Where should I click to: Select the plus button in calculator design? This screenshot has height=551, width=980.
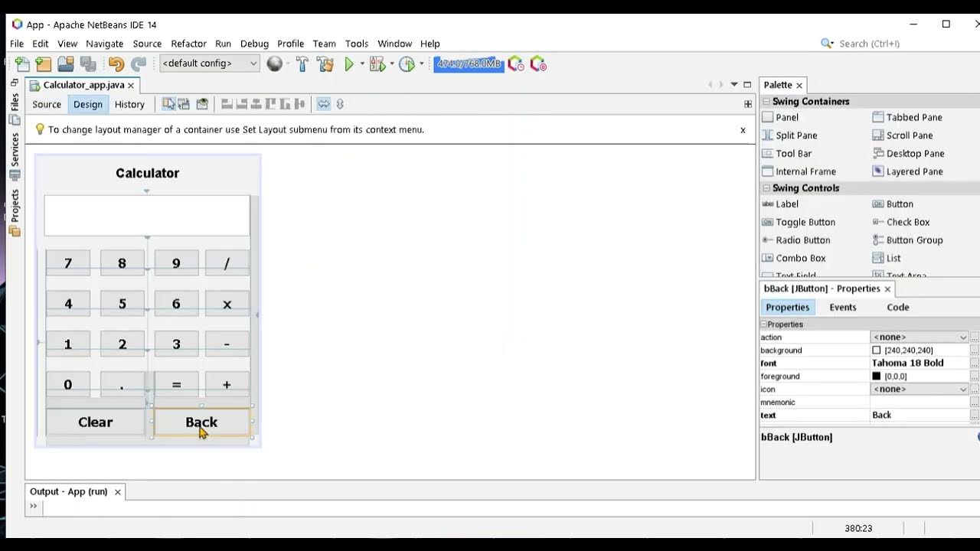(x=227, y=384)
